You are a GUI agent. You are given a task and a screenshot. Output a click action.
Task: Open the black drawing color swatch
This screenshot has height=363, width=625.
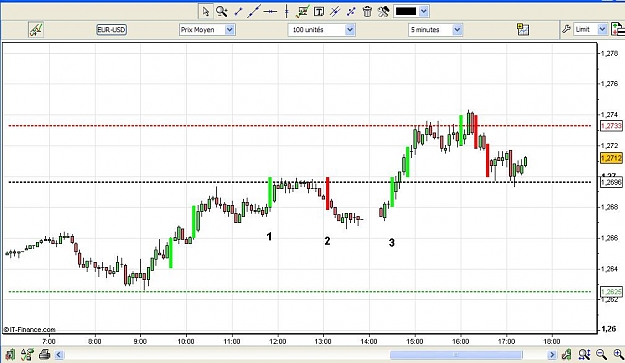click(406, 11)
